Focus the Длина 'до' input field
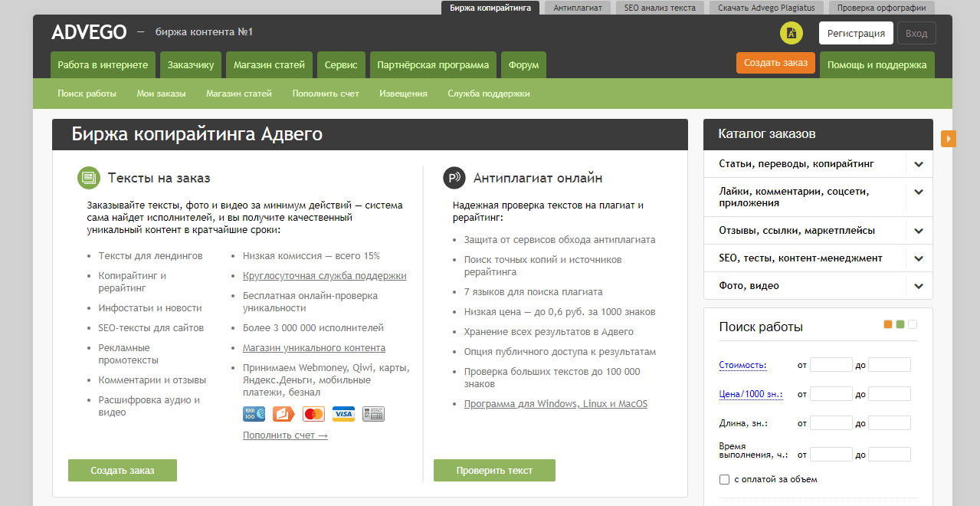This screenshot has width=980, height=506. point(890,423)
